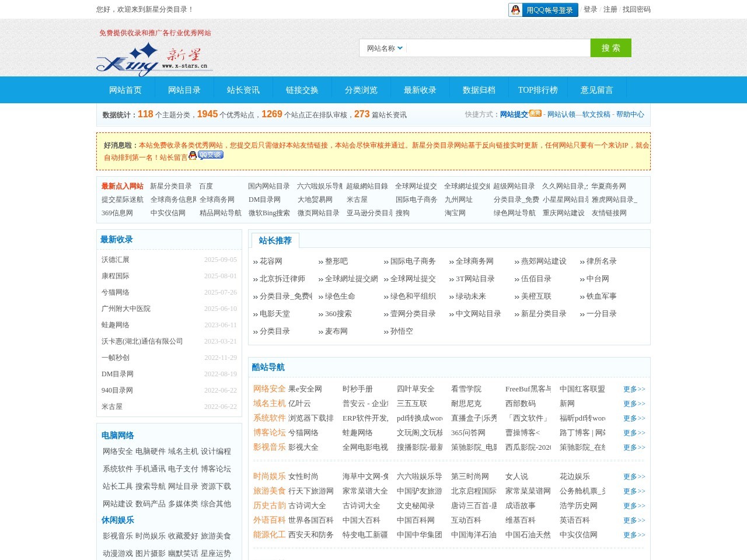Open the 意见留言 navigation item

pyautogui.click(x=596, y=90)
